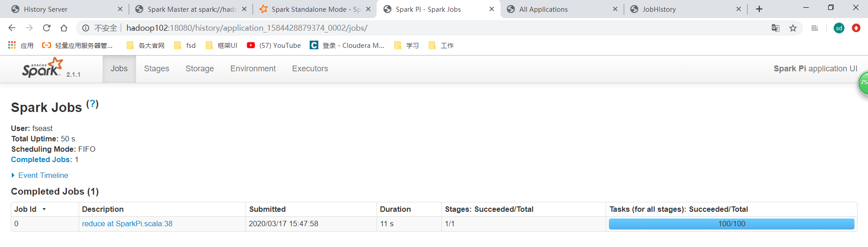Image resolution: width=868 pixels, height=247 pixels.
Task: Open the 轻量应用服务器管 bookmark
Action: point(77,45)
